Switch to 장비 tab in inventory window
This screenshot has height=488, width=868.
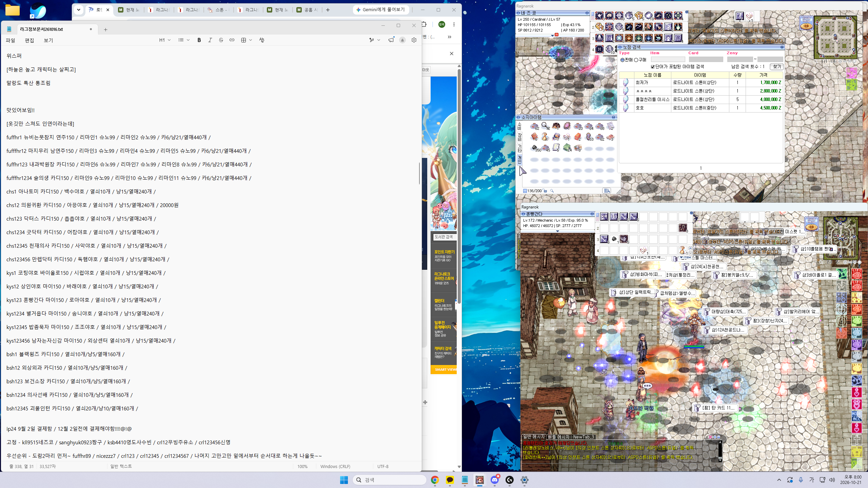520,137
